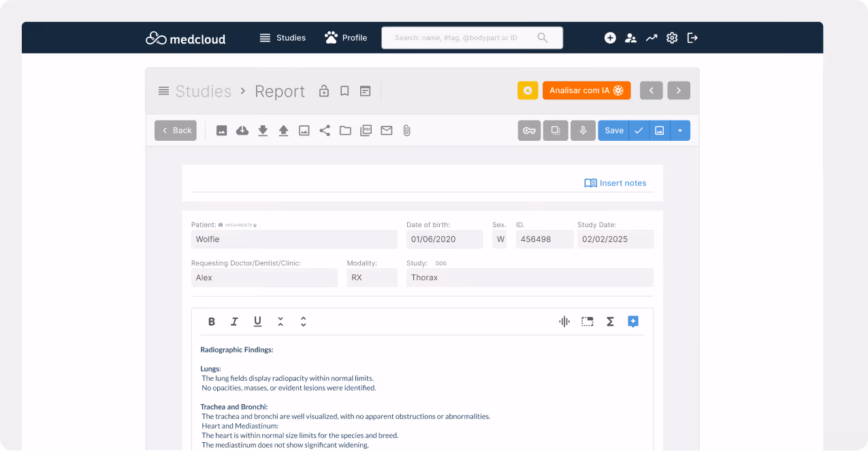Click the patient Name field showing Wolfie
The height and width of the screenshot is (451, 868).
coord(294,239)
